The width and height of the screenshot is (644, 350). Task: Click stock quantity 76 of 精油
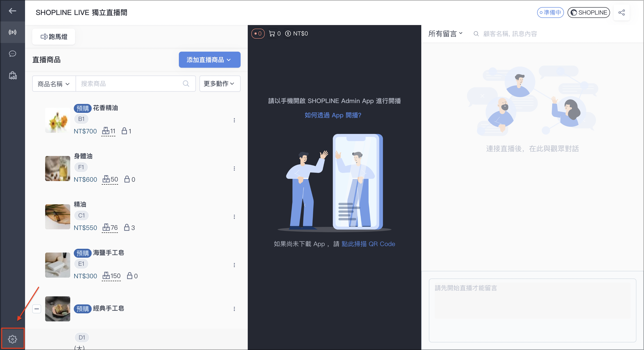110,227
